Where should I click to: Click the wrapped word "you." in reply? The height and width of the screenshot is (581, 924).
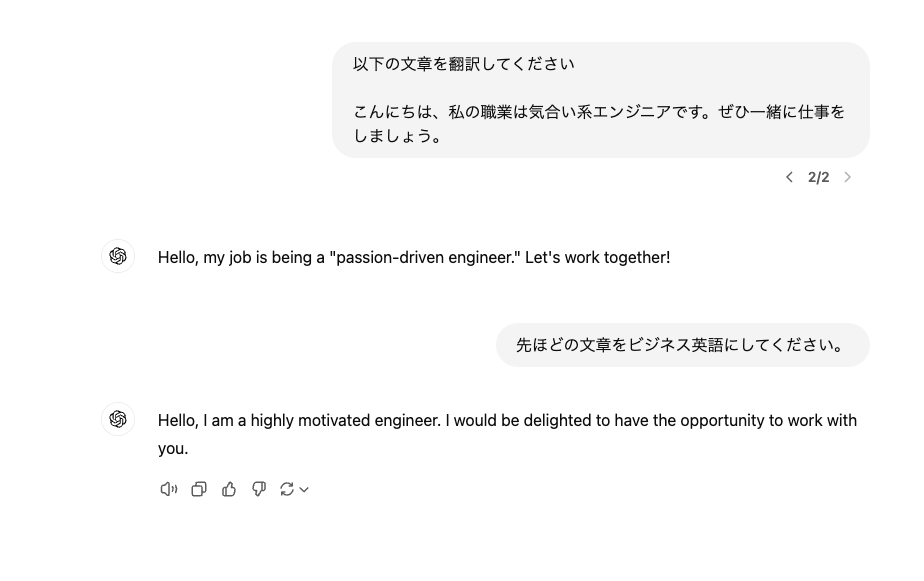pyautogui.click(x=173, y=449)
